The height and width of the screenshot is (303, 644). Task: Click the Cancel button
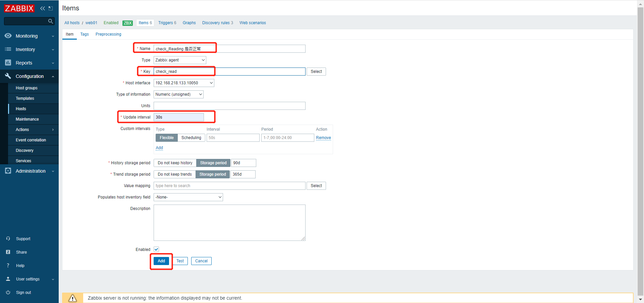point(201,261)
